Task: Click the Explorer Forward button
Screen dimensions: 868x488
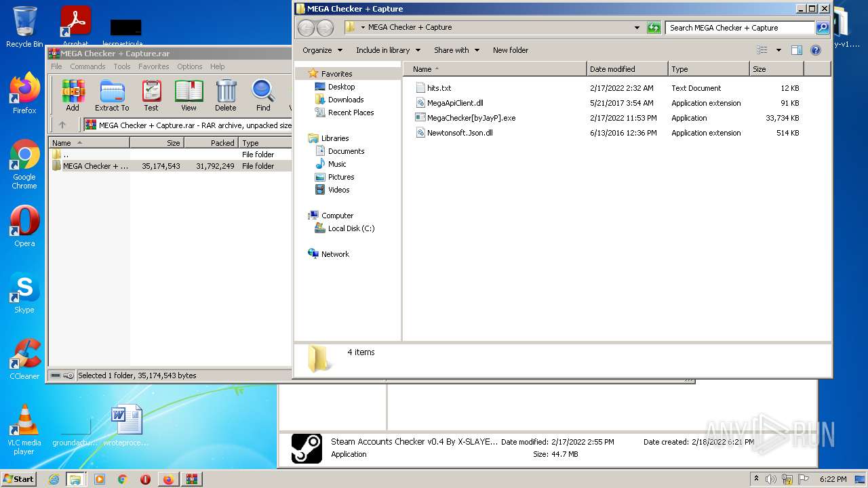Action: (325, 28)
